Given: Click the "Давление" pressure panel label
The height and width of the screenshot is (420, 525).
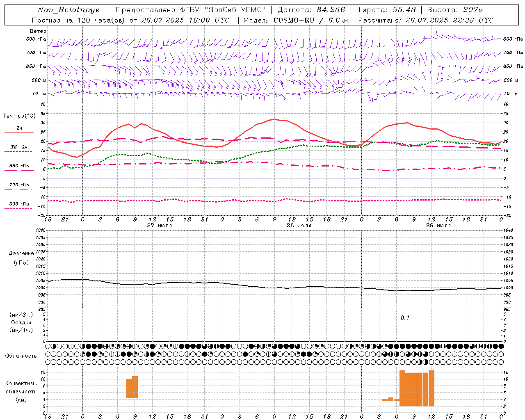Looking at the screenshot, I should [x=21, y=253].
